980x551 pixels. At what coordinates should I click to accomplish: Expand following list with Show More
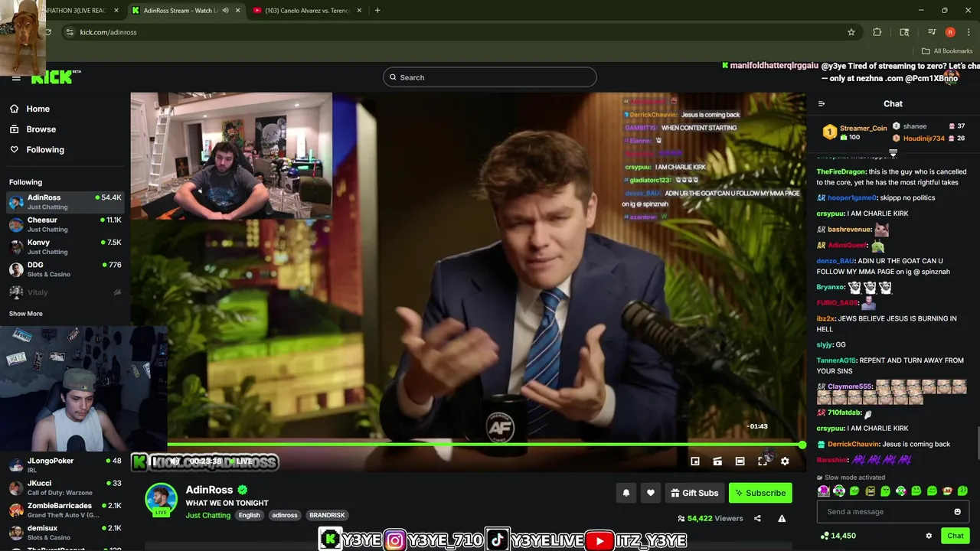26,314
